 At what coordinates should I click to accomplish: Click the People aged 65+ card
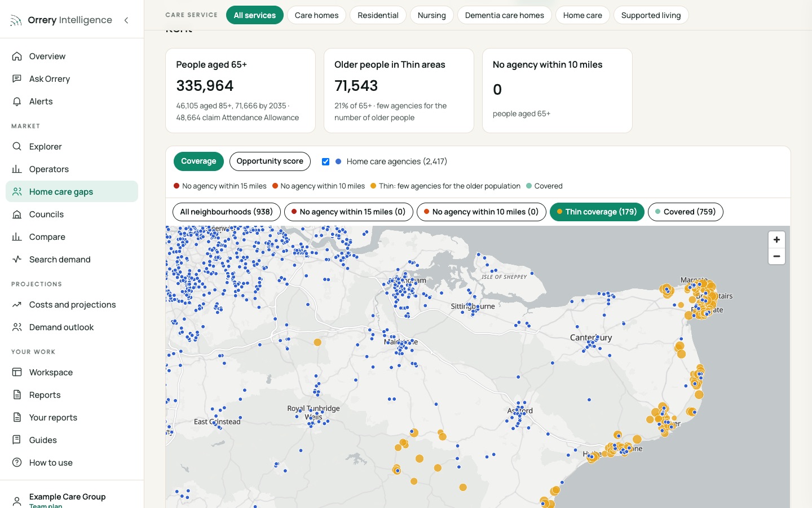[x=240, y=91]
